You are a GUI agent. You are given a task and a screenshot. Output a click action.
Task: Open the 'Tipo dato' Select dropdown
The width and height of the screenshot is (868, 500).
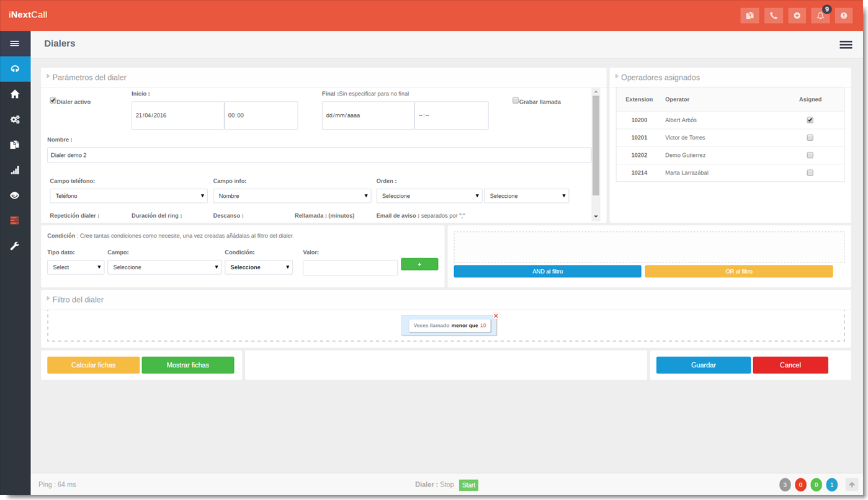coord(76,267)
